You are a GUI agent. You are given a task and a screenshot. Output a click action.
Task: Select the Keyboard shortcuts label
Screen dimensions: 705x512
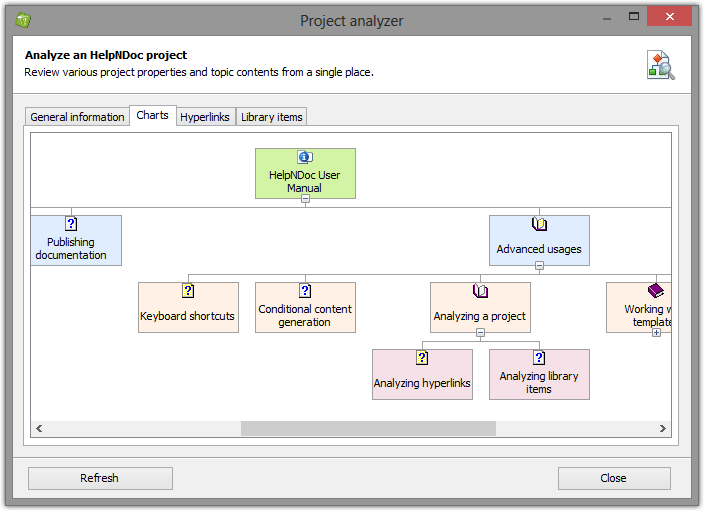[x=187, y=316]
